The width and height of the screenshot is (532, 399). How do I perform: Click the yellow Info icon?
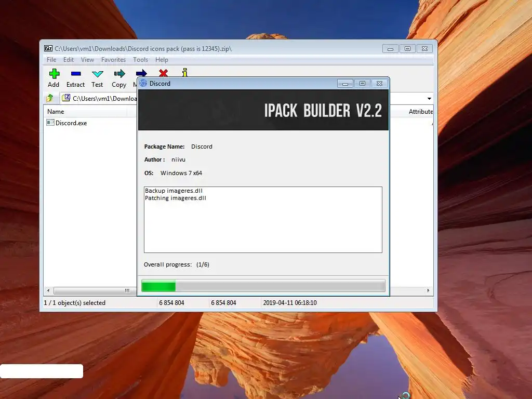tap(184, 72)
